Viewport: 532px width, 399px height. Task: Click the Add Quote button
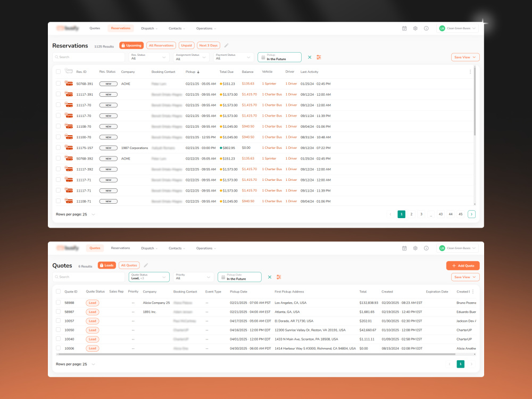(463, 265)
